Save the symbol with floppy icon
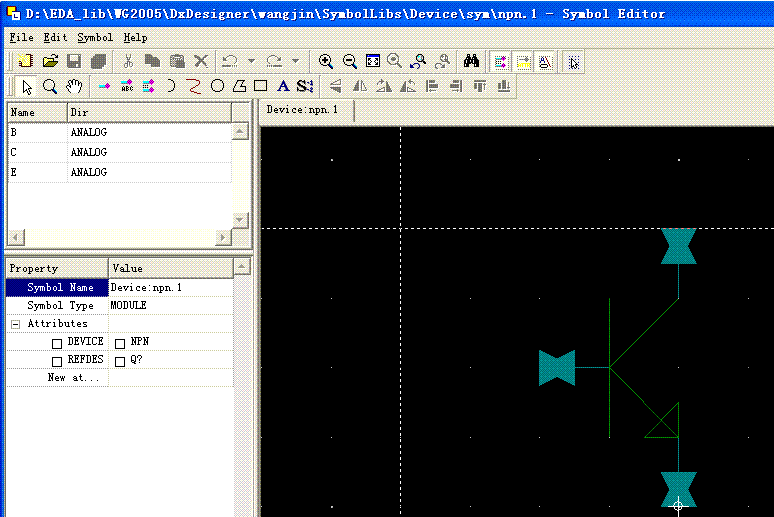Viewport: 774px width, 517px height. 74,61
